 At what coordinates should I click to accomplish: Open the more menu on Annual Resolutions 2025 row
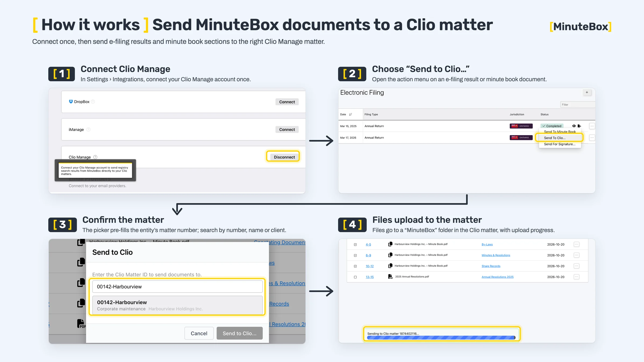pyautogui.click(x=576, y=277)
